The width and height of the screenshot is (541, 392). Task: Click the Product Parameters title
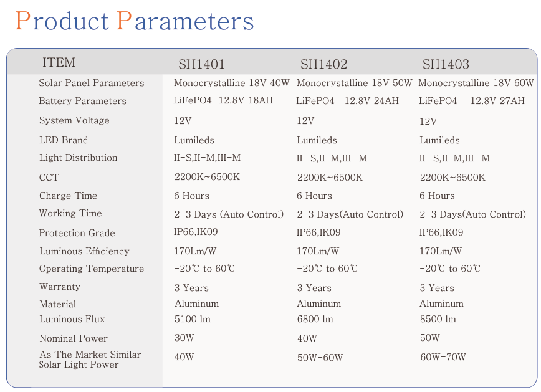point(135,21)
